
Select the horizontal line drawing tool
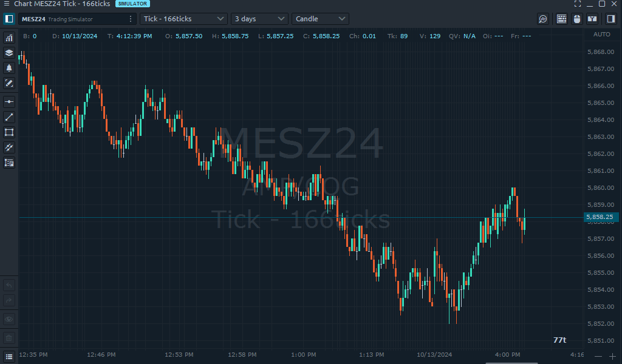pos(9,102)
